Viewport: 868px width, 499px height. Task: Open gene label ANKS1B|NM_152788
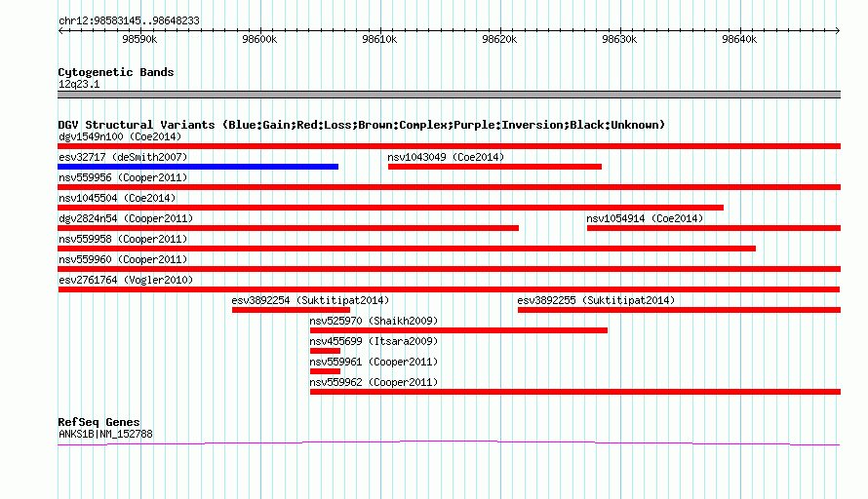(105, 435)
